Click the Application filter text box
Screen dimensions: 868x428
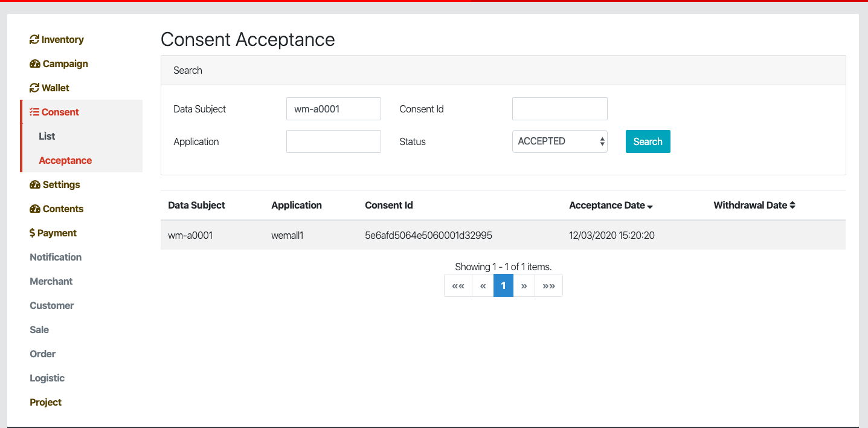pos(333,141)
